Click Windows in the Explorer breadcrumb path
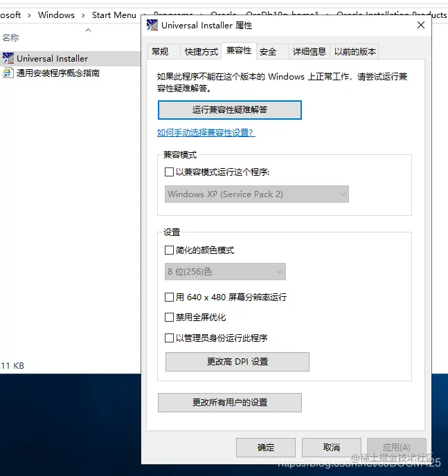 pyautogui.click(x=56, y=15)
